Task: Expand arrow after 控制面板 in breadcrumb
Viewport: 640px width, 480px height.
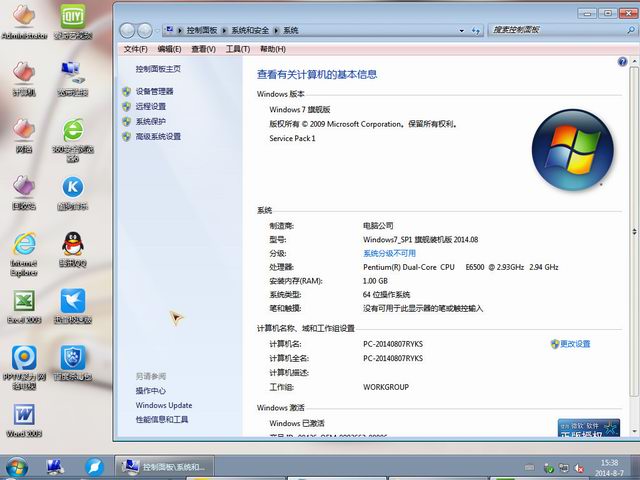Action: click(224, 31)
